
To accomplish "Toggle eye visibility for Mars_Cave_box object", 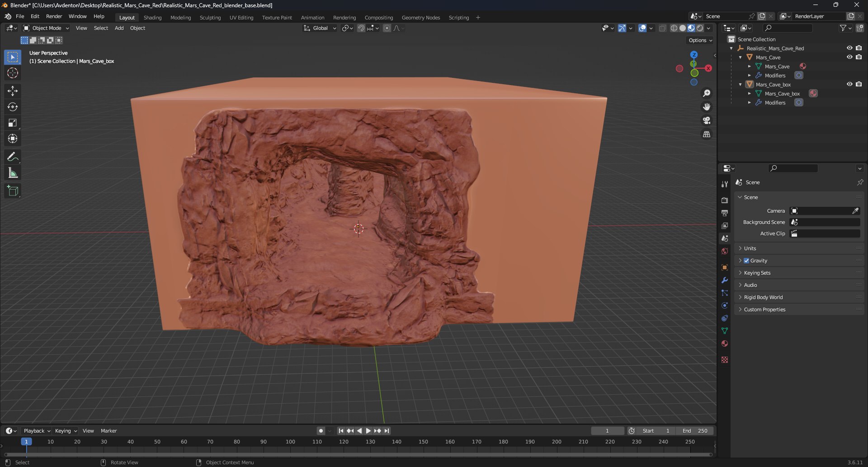I will (849, 84).
